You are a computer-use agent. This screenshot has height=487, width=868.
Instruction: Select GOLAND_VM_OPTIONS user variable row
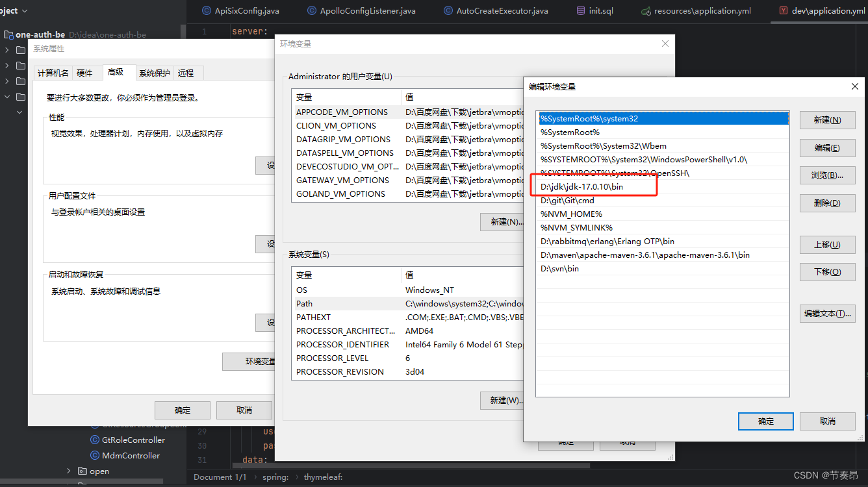408,194
